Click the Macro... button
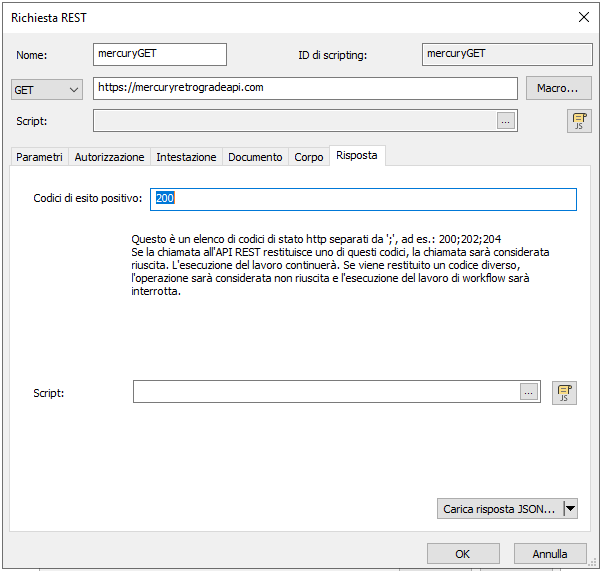This screenshot has width=602, height=571. (x=558, y=88)
